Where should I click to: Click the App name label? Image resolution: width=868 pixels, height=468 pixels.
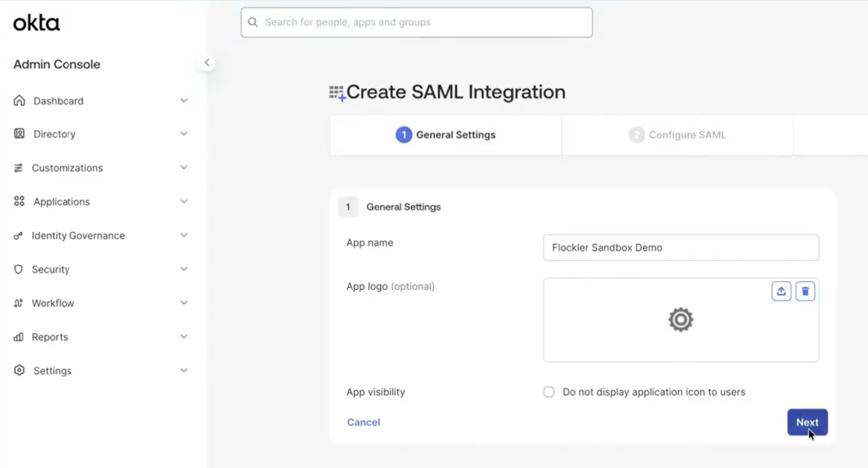pos(369,242)
